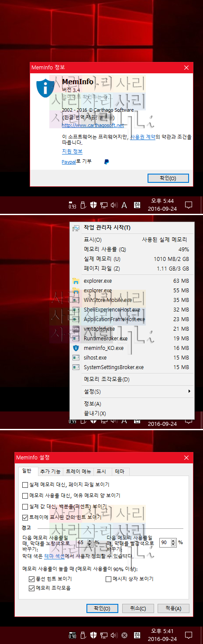Select the 페이지 파일 (Z) menu row

131,268
